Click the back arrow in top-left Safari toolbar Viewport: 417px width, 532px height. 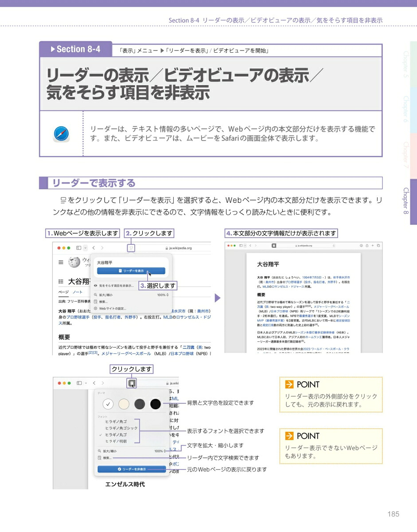click(x=94, y=248)
